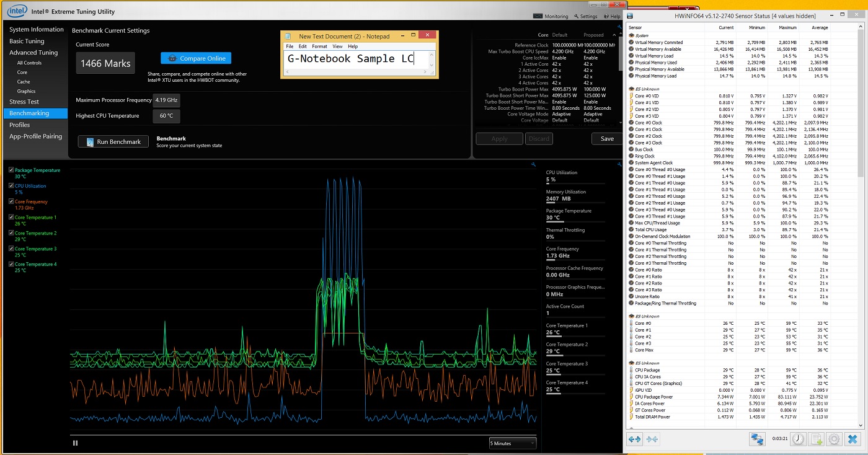
Task: Open HWiNFO sensor settings gear icon
Action: click(835, 439)
